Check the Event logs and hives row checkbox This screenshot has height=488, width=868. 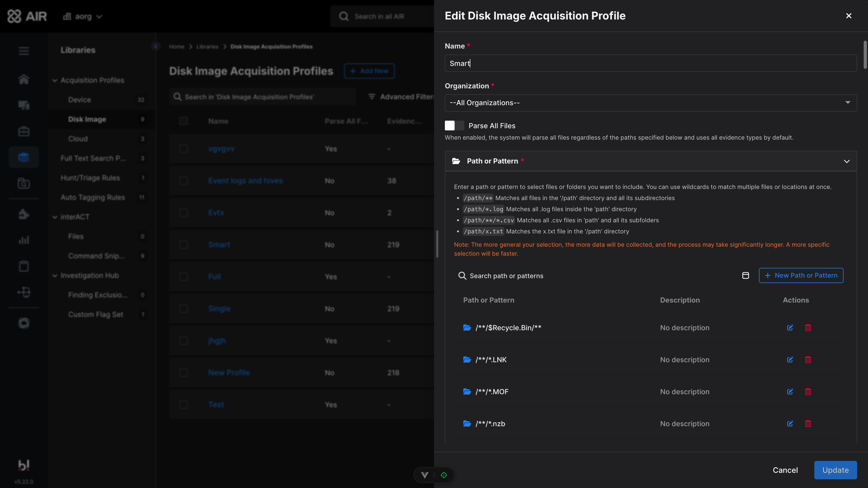pyautogui.click(x=183, y=181)
